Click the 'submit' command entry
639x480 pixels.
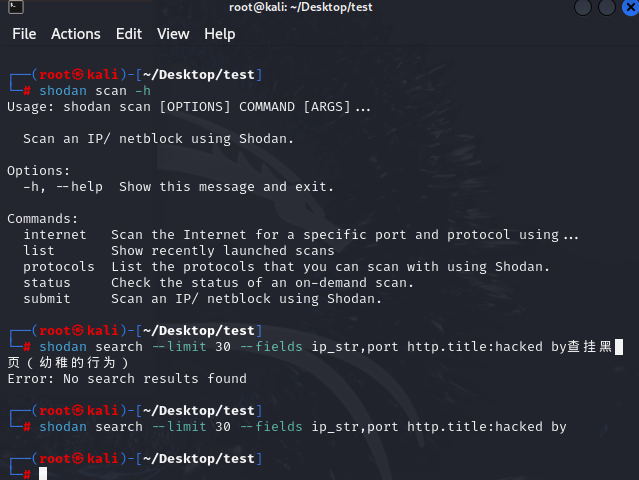click(x=47, y=299)
